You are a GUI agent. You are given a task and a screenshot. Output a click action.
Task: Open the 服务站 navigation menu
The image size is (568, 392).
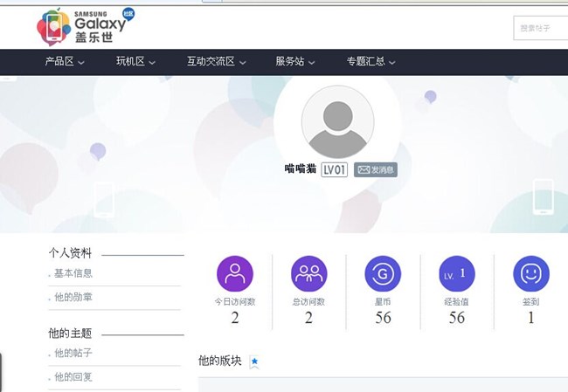click(x=295, y=62)
